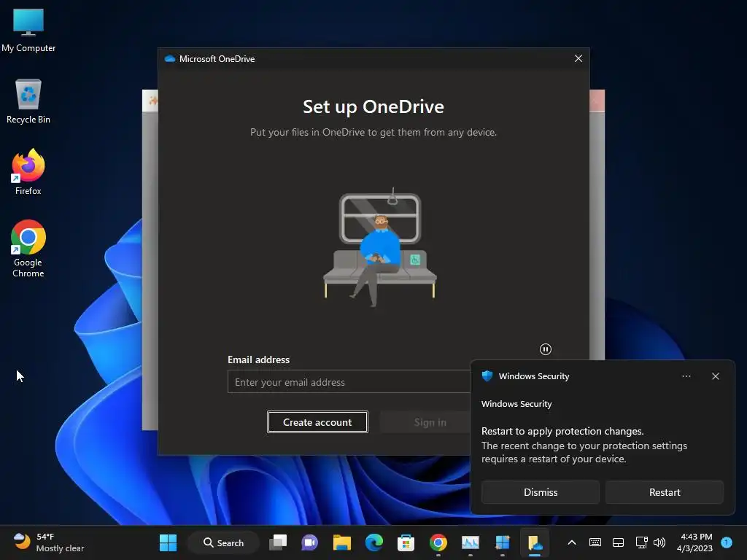Viewport: 747px width, 560px height.
Task: Close the window behind OneDrive
Action: (597, 101)
